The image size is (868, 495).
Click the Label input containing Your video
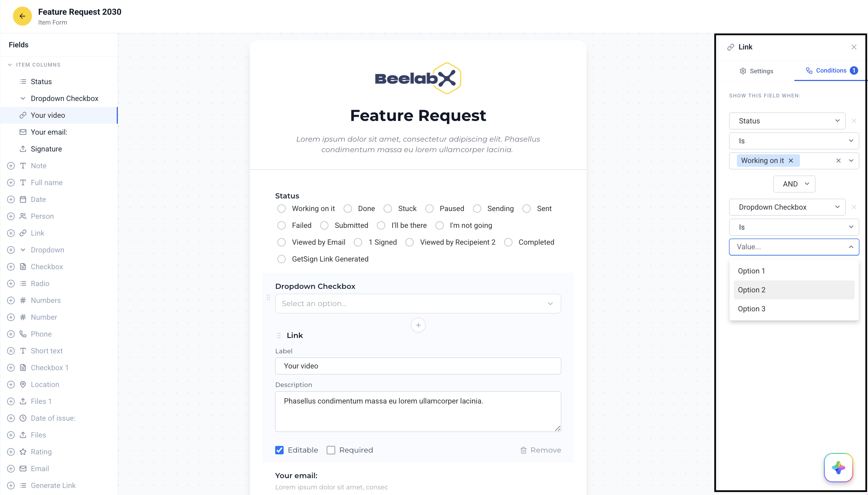418,366
